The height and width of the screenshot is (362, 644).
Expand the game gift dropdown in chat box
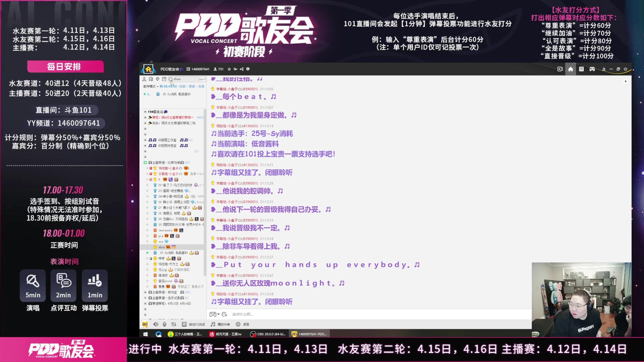click(218, 314)
